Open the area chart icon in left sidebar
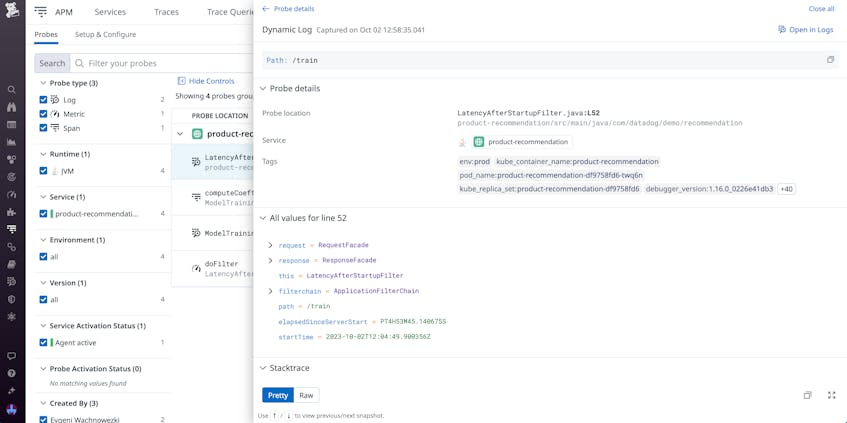Viewport: 847px width, 423px height. (11, 142)
